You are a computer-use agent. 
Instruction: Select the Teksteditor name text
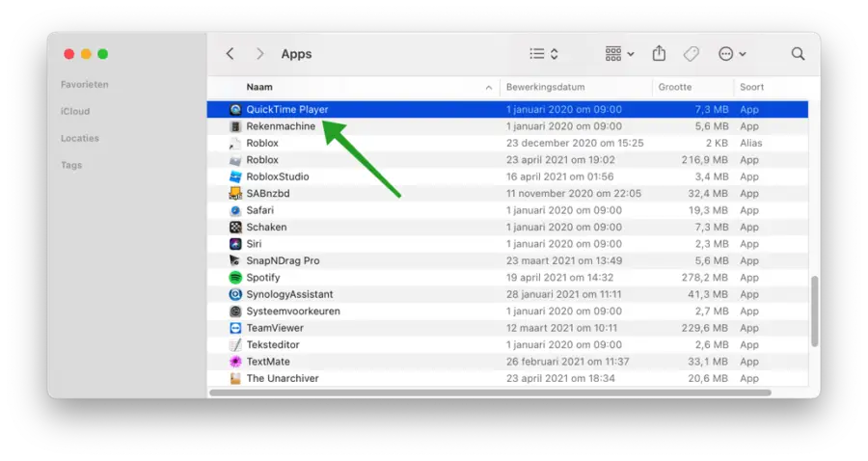273,344
